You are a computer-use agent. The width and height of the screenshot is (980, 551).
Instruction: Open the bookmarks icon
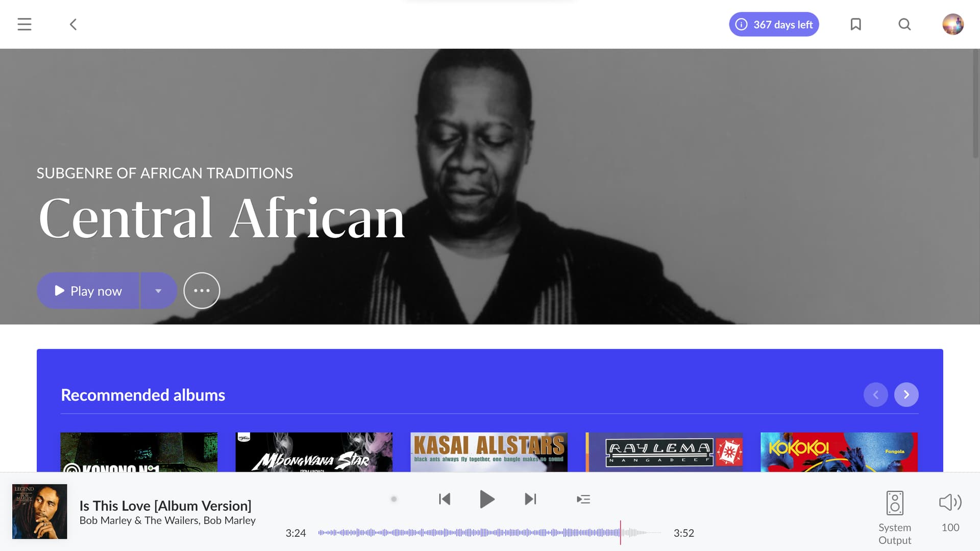click(856, 24)
